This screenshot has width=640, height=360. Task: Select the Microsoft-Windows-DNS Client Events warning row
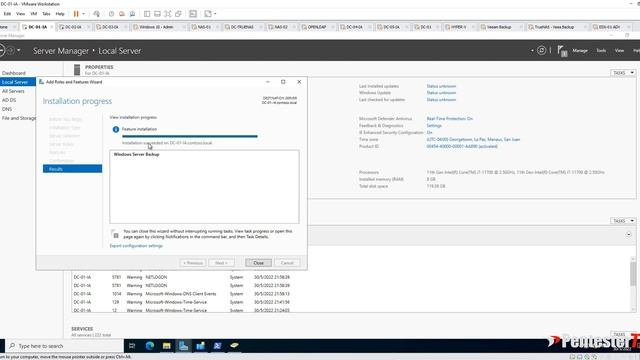click(x=182, y=293)
